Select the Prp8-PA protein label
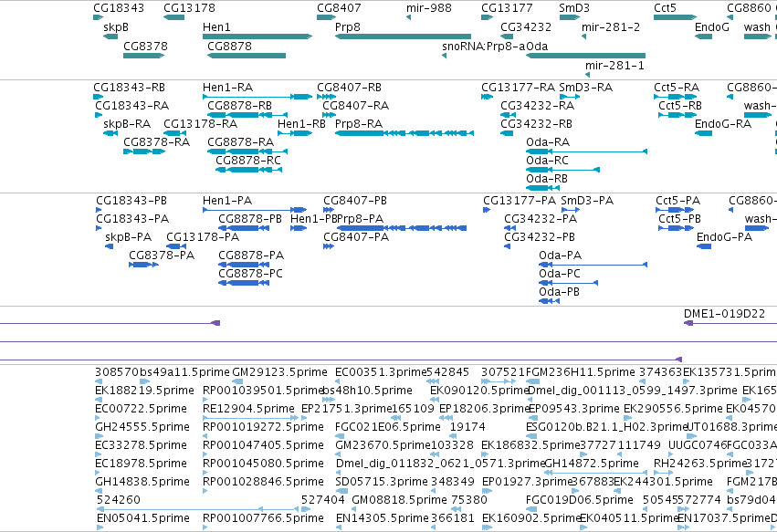Image resolution: width=777 pixels, height=532 pixels. pos(361,219)
